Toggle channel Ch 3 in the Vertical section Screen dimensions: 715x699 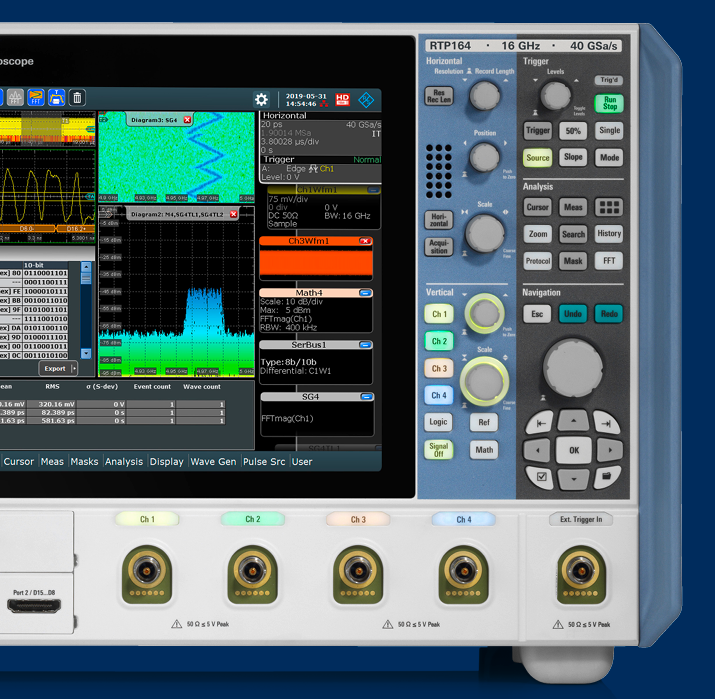point(439,368)
